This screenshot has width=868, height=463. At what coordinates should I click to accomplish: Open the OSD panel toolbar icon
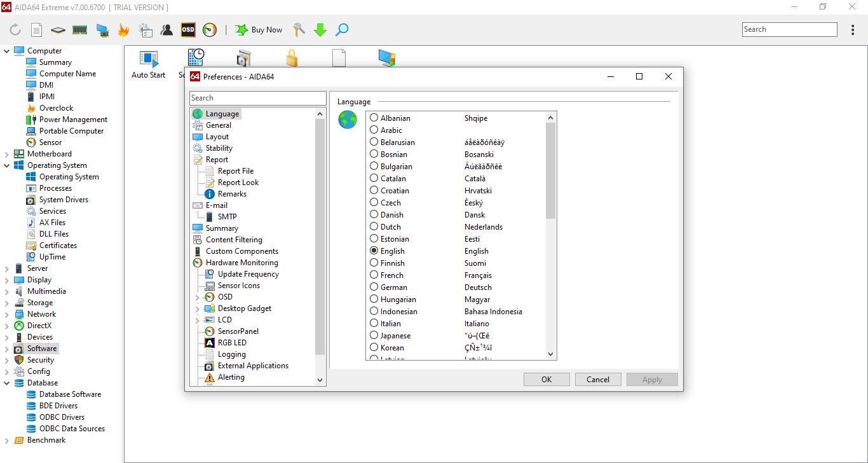188,29
